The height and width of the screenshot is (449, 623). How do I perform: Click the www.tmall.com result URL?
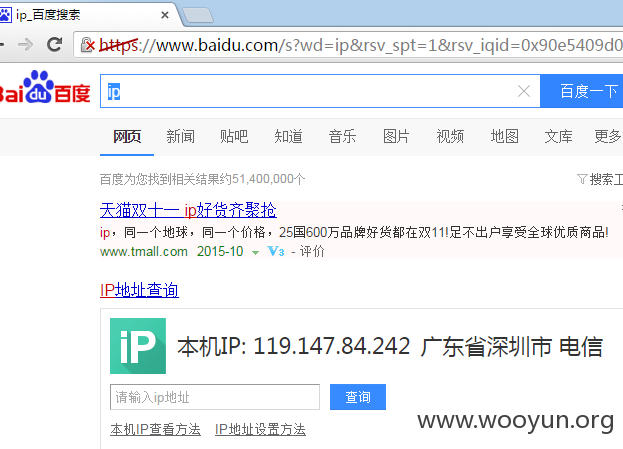tap(144, 252)
